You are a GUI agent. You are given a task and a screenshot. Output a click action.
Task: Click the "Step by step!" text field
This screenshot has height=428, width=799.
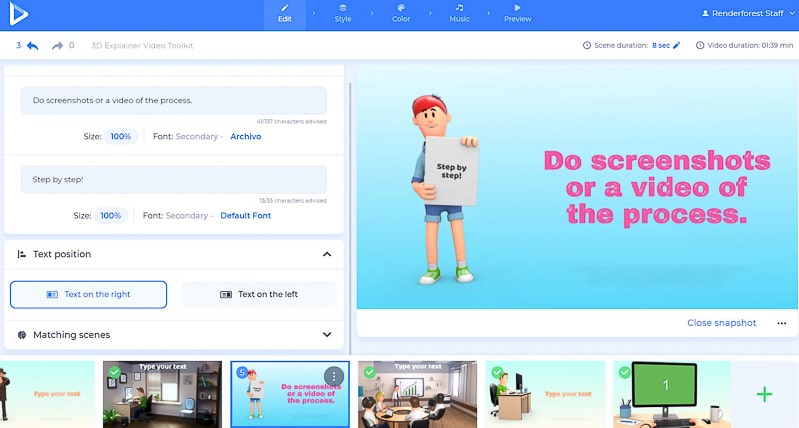pos(174,179)
